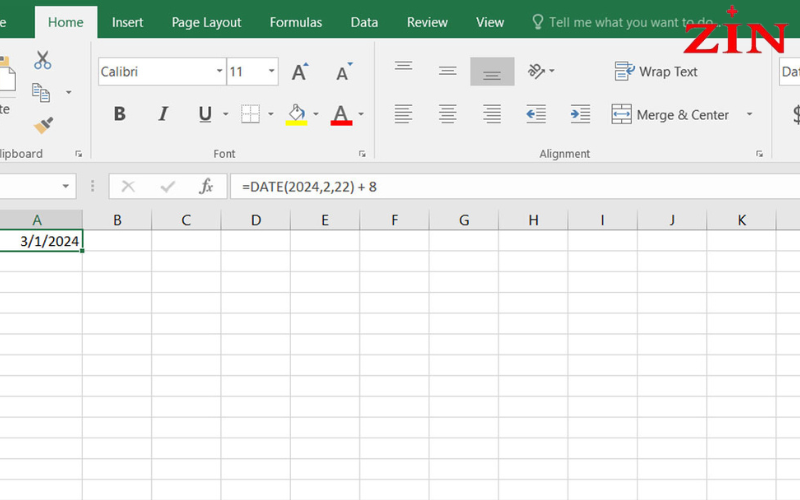Open Underline style dropdown arrow
800x500 pixels.
click(x=226, y=114)
